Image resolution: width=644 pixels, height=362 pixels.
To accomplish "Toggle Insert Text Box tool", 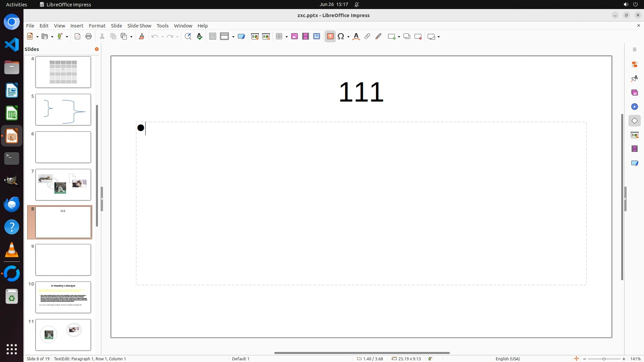I will point(330,37).
